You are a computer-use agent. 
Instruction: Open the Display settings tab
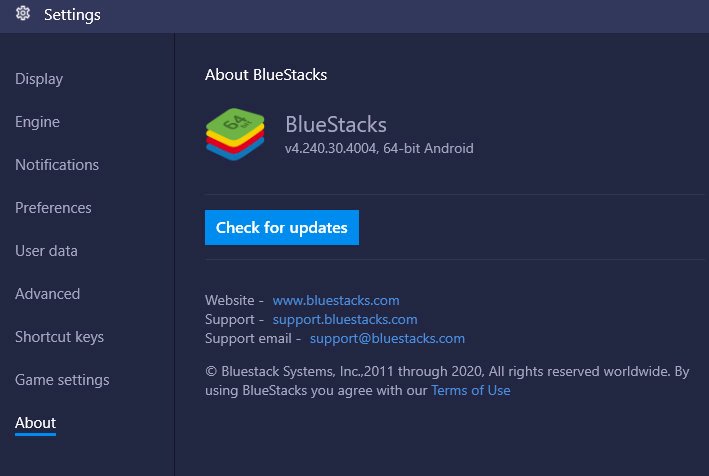[x=39, y=79]
